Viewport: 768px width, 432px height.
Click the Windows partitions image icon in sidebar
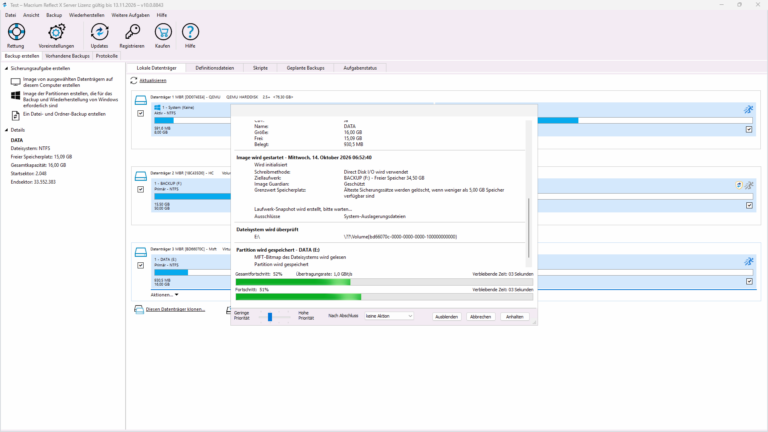point(16,96)
